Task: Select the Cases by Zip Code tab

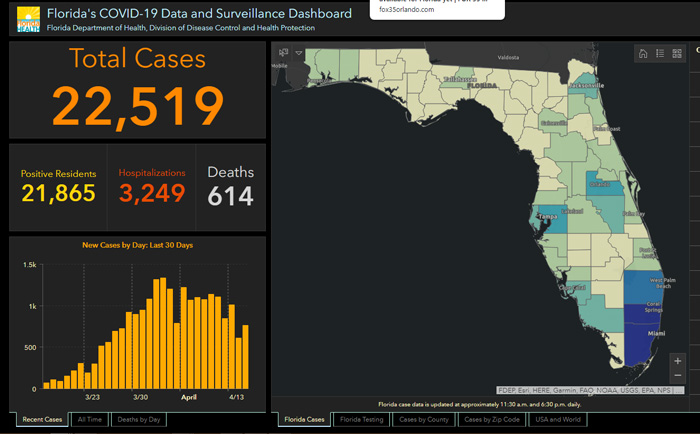Action: [x=492, y=420]
